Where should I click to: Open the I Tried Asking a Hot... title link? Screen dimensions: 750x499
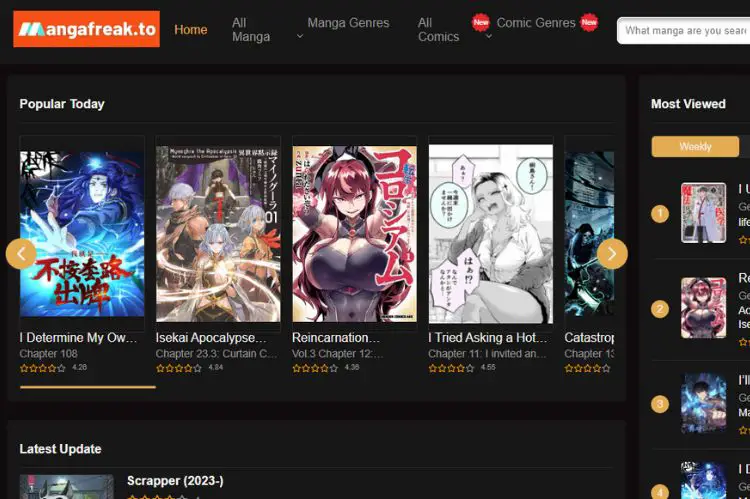point(487,338)
